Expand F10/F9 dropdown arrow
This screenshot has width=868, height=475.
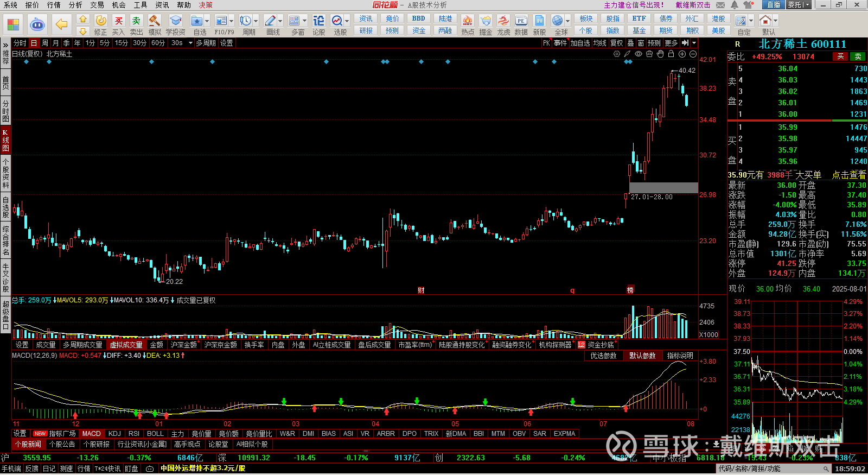(x=232, y=21)
